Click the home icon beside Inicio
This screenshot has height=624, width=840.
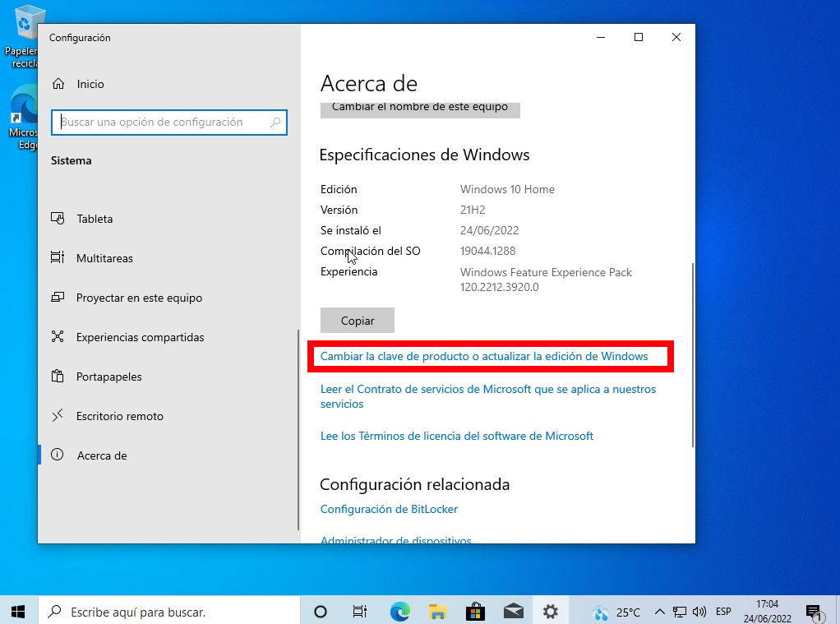pyautogui.click(x=58, y=84)
